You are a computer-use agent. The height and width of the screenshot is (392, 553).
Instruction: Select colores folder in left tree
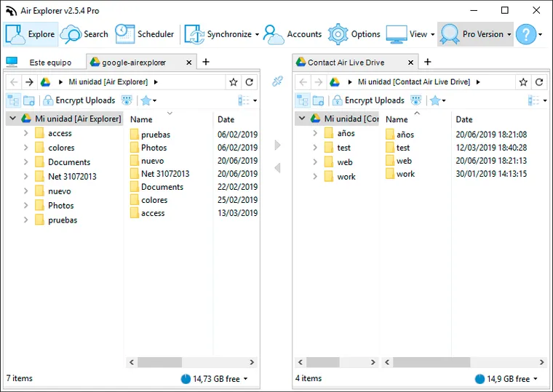[55, 148]
